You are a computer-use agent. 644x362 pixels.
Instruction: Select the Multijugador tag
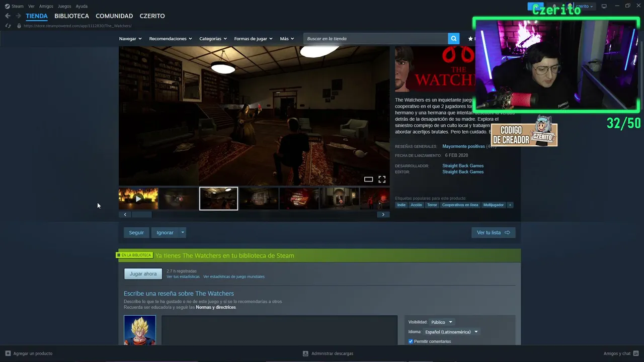[x=494, y=205]
